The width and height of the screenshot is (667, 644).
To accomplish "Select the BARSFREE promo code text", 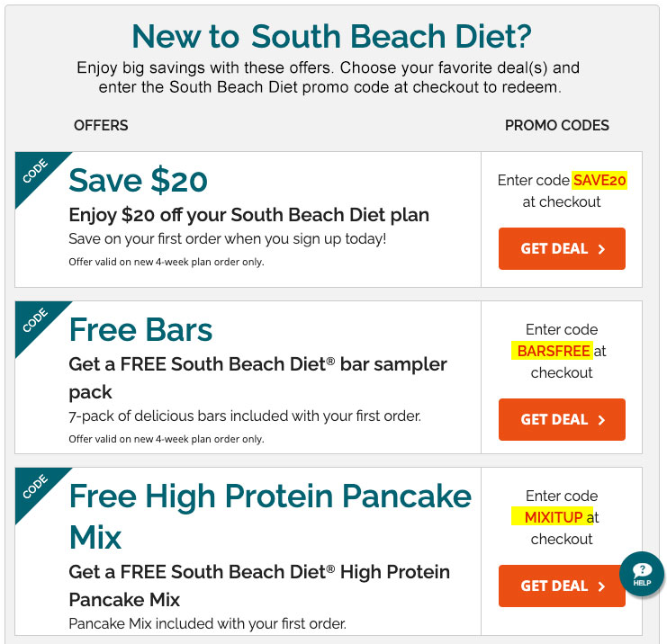I will 553,351.
